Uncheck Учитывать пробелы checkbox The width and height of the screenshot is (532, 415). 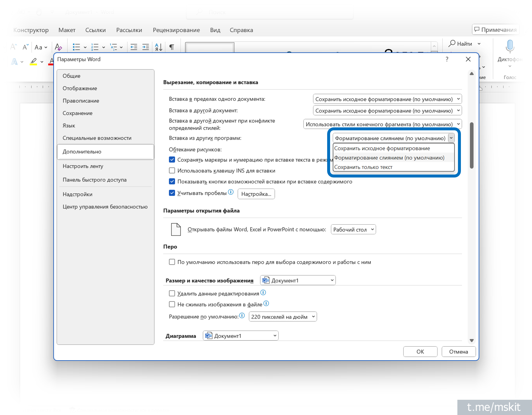tap(172, 193)
